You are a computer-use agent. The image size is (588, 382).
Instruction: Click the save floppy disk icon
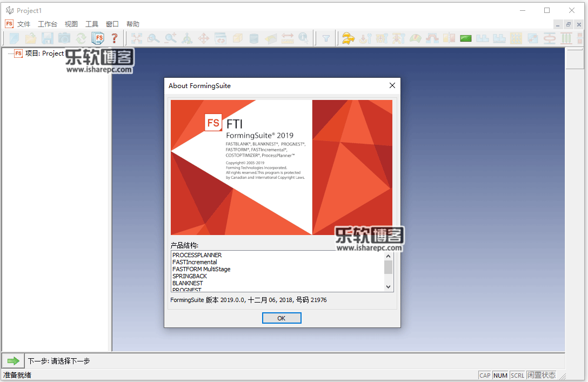click(48, 38)
